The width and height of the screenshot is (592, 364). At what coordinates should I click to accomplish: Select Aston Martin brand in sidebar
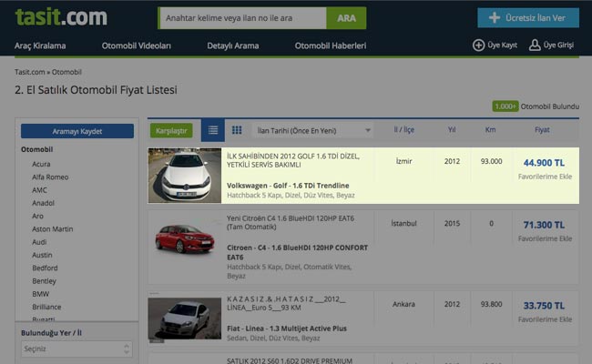pyautogui.click(x=53, y=229)
